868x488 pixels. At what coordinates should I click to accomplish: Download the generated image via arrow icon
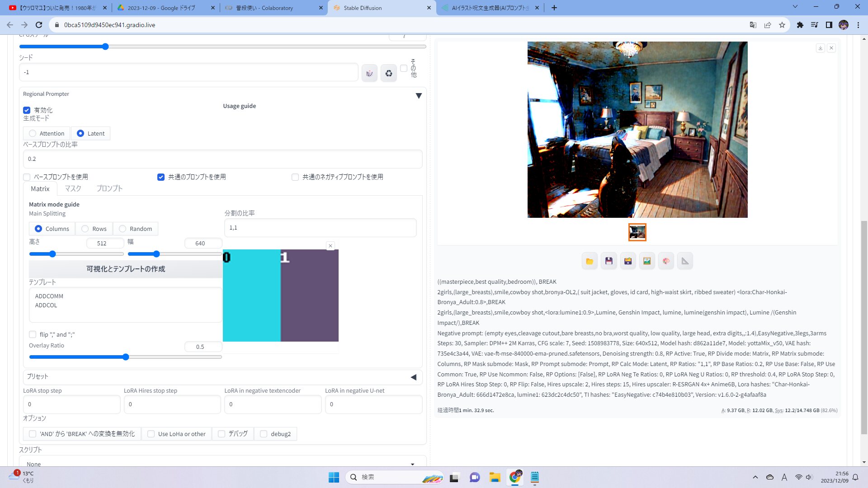(x=820, y=48)
